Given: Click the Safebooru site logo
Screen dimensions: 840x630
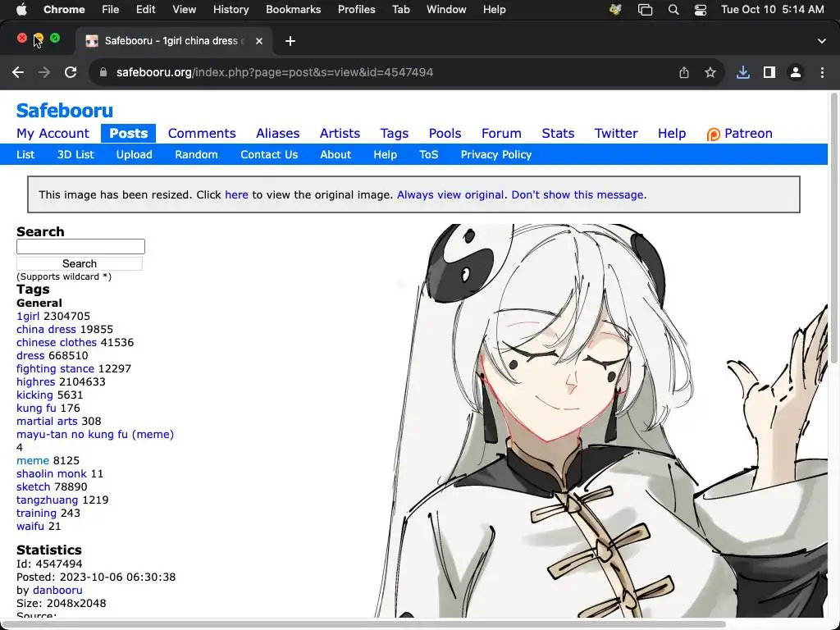Looking at the screenshot, I should (65, 111).
